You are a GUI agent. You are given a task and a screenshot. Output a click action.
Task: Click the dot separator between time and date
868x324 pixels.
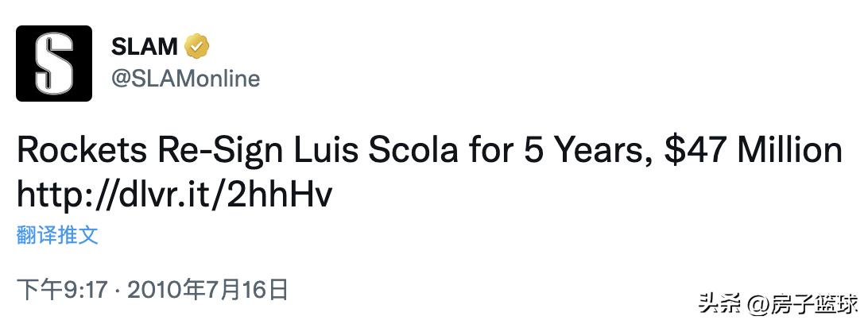click(x=117, y=289)
